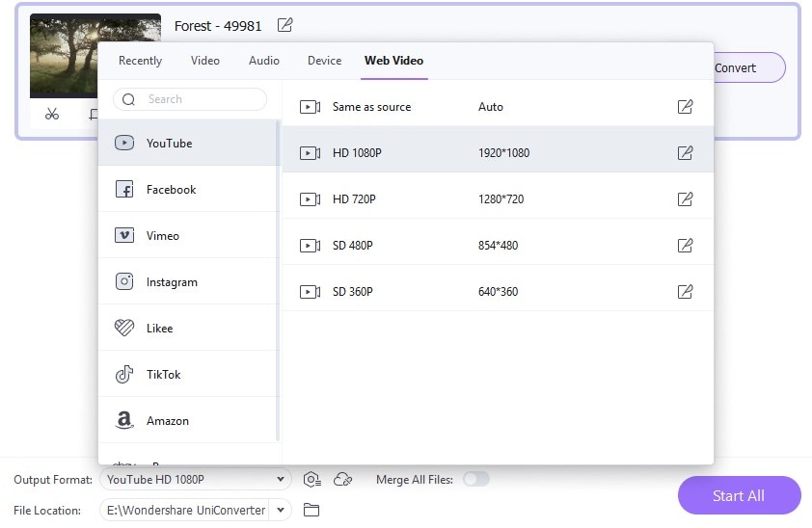The width and height of the screenshot is (812, 528).
Task: Click the Start All button
Action: (x=739, y=495)
